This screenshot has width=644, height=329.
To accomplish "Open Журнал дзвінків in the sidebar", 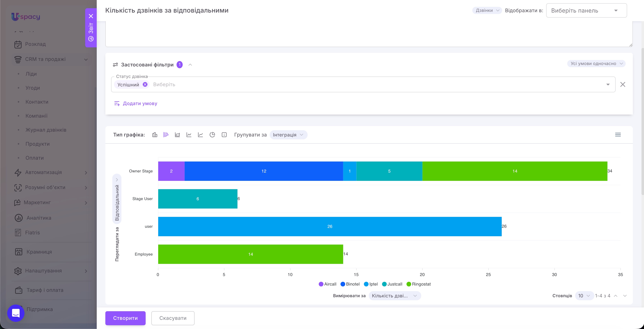I will pos(46,130).
